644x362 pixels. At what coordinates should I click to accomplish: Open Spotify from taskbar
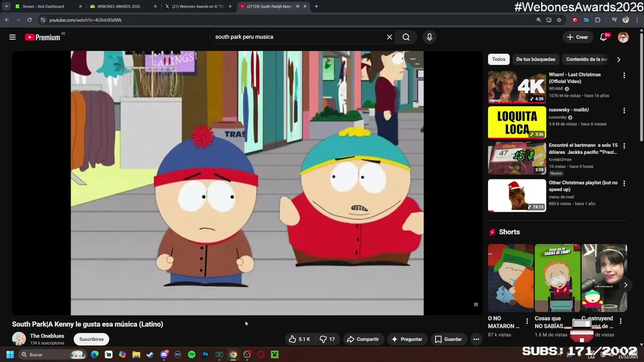(x=192, y=354)
